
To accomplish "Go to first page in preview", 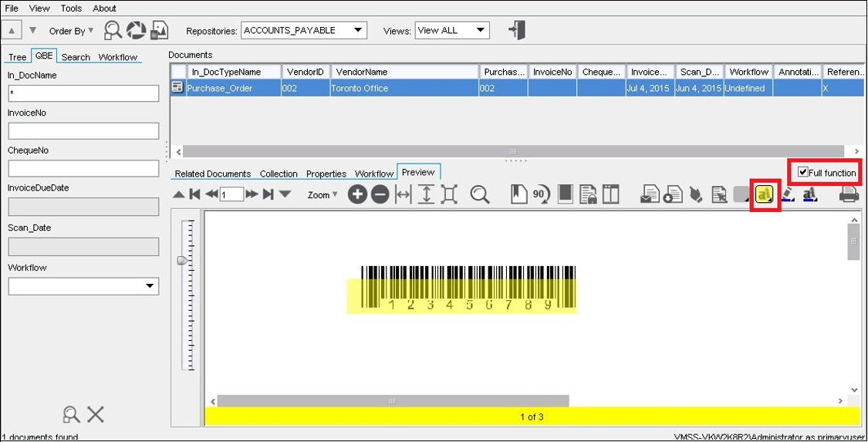I will pos(195,194).
